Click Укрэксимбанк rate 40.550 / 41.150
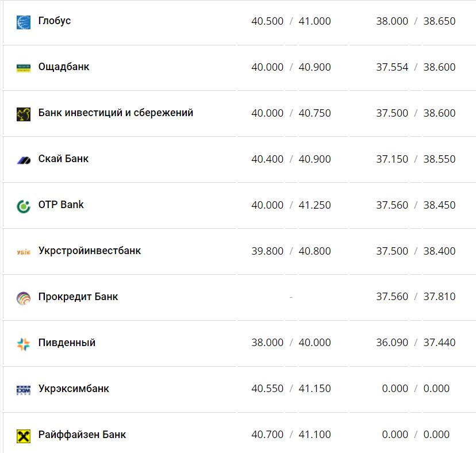Image resolution: width=476 pixels, height=453 pixels. click(291, 389)
